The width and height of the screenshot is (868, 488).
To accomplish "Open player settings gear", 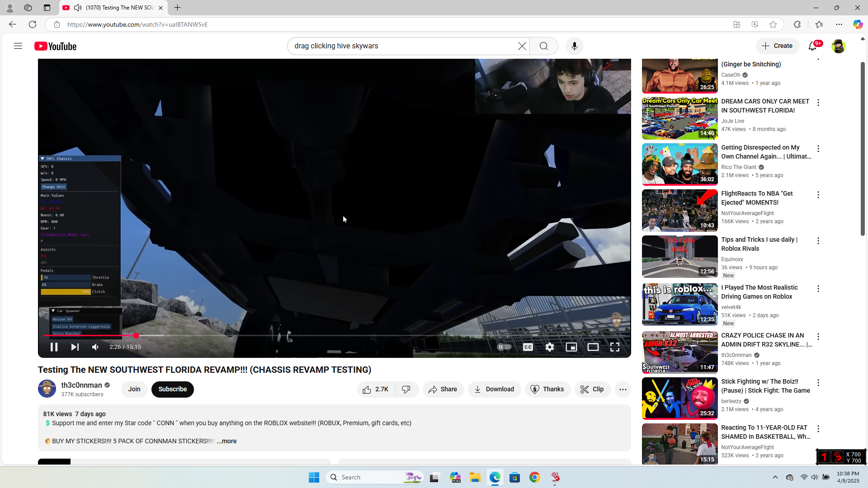I will click(550, 347).
